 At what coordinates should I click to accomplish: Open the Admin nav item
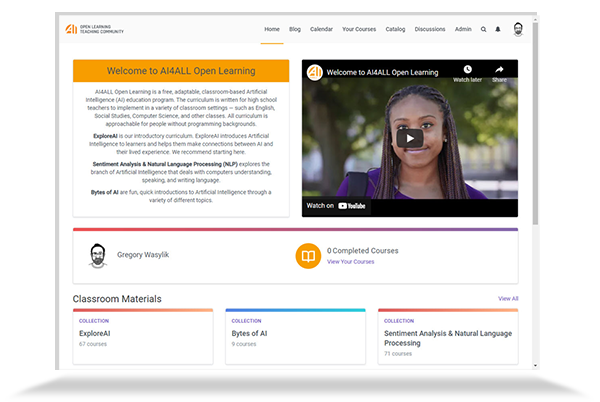pyautogui.click(x=463, y=29)
